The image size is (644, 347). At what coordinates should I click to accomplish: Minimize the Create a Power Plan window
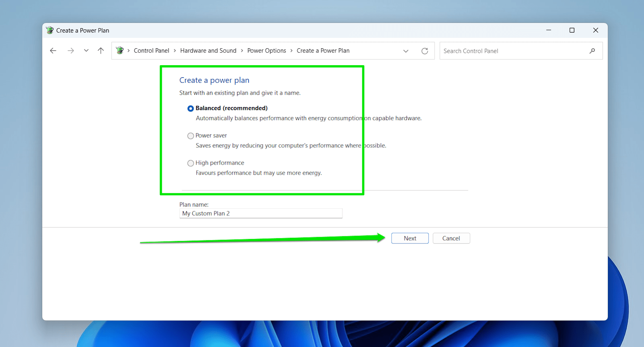549,30
